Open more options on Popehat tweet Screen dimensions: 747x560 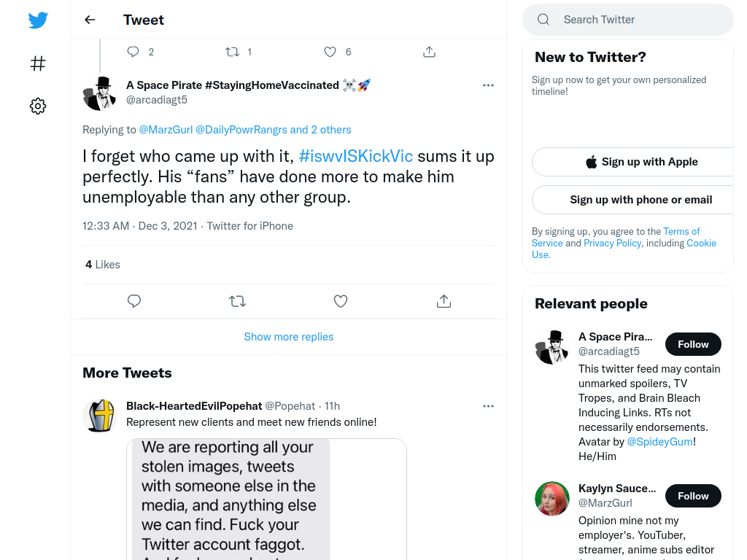[488, 406]
